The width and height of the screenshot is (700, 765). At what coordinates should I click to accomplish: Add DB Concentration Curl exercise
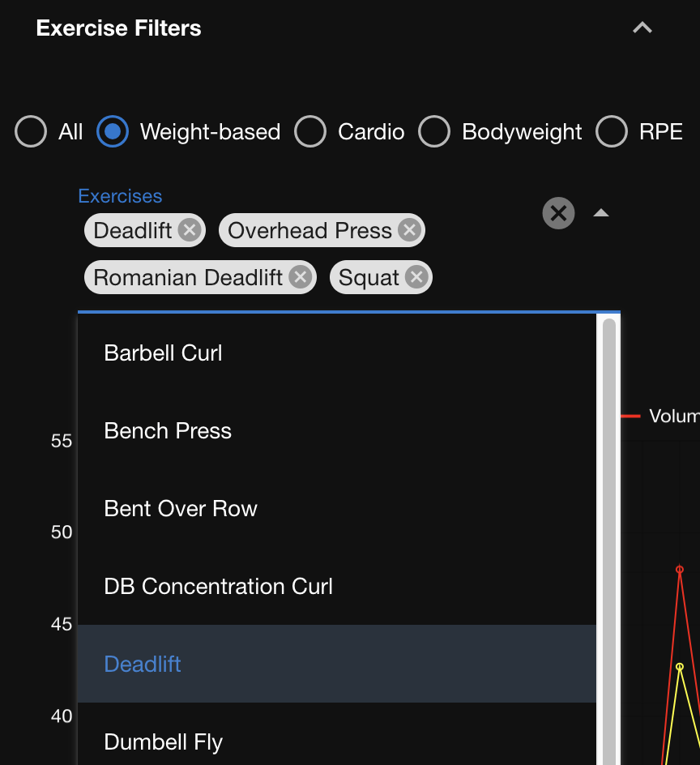pyautogui.click(x=219, y=587)
